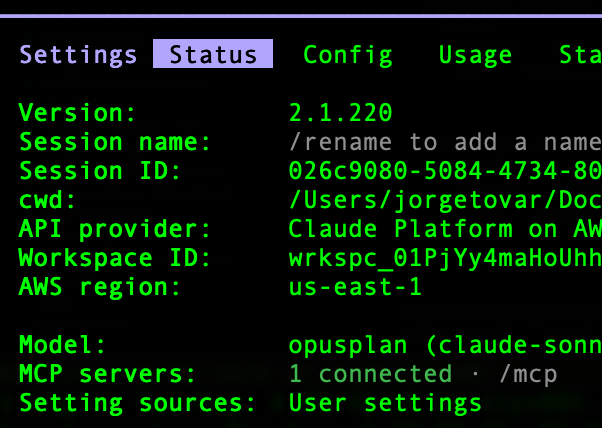Click the version number 2.1.220
The width and height of the screenshot is (602, 428).
341,113
